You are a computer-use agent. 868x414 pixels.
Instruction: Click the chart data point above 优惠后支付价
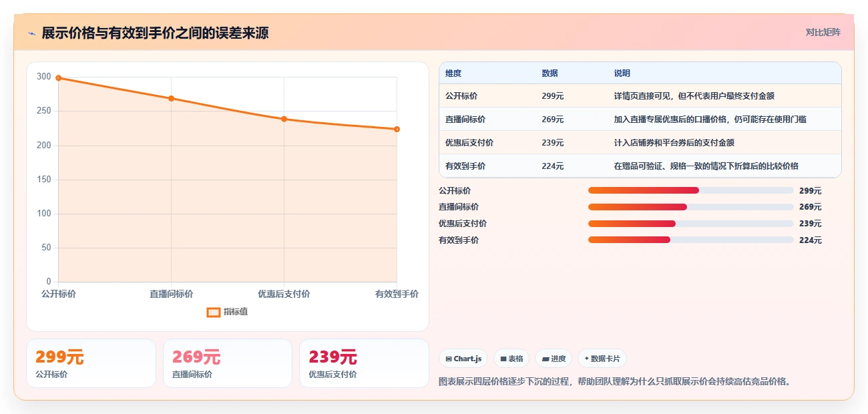(284, 119)
